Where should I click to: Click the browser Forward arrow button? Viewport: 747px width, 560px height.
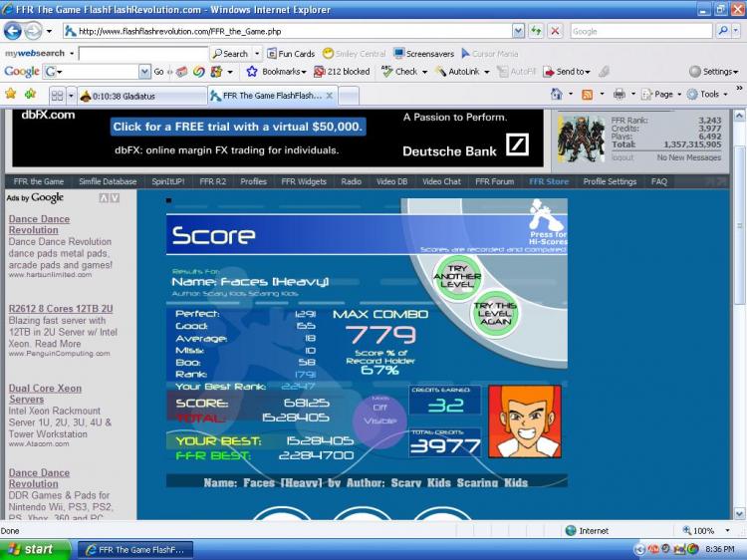33,32
